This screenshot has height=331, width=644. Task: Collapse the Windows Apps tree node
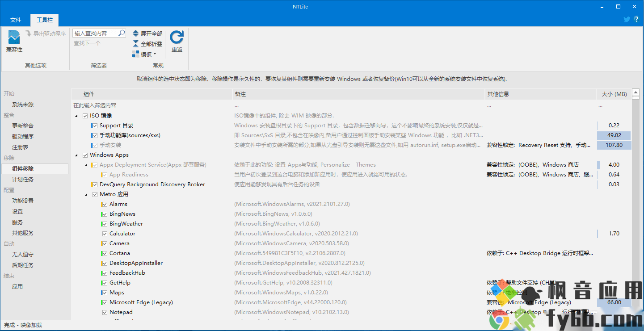click(x=76, y=155)
